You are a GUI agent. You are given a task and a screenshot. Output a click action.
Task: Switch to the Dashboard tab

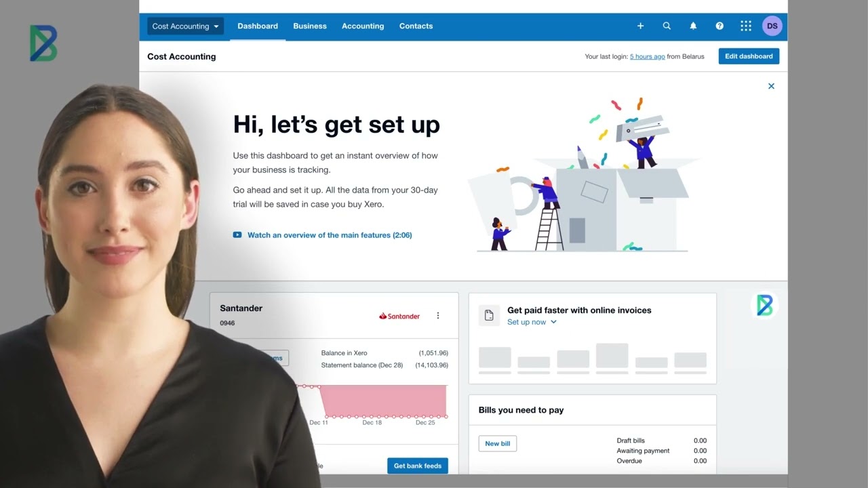pyautogui.click(x=258, y=26)
